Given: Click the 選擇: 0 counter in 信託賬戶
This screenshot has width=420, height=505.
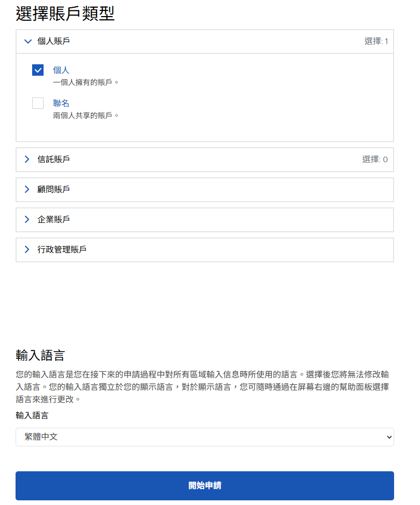Looking at the screenshot, I should tap(374, 160).
